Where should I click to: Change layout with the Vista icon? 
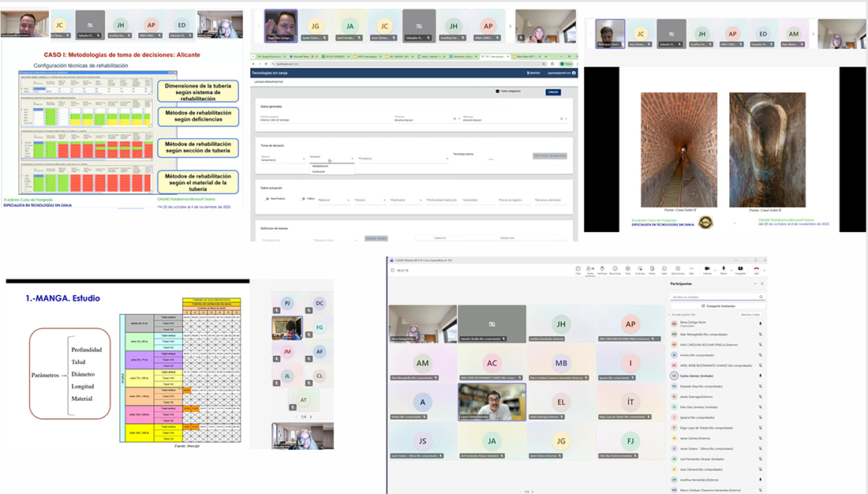click(628, 268)
